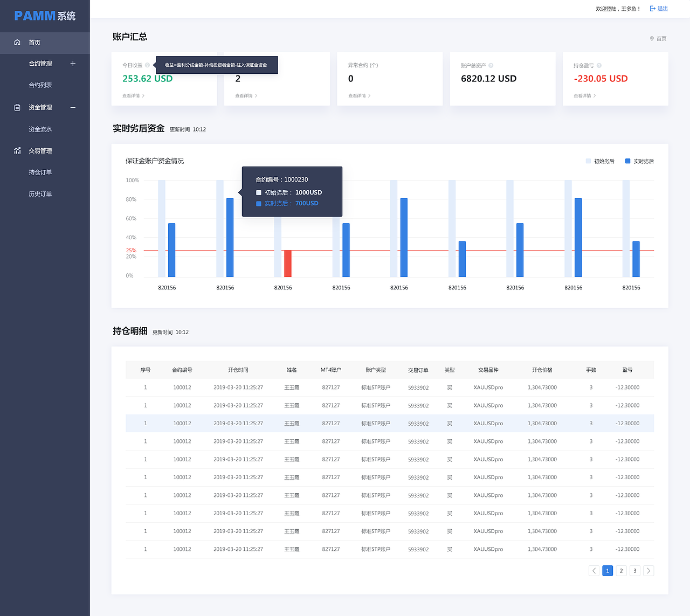Select page 2 in pagination

(621, 571)
